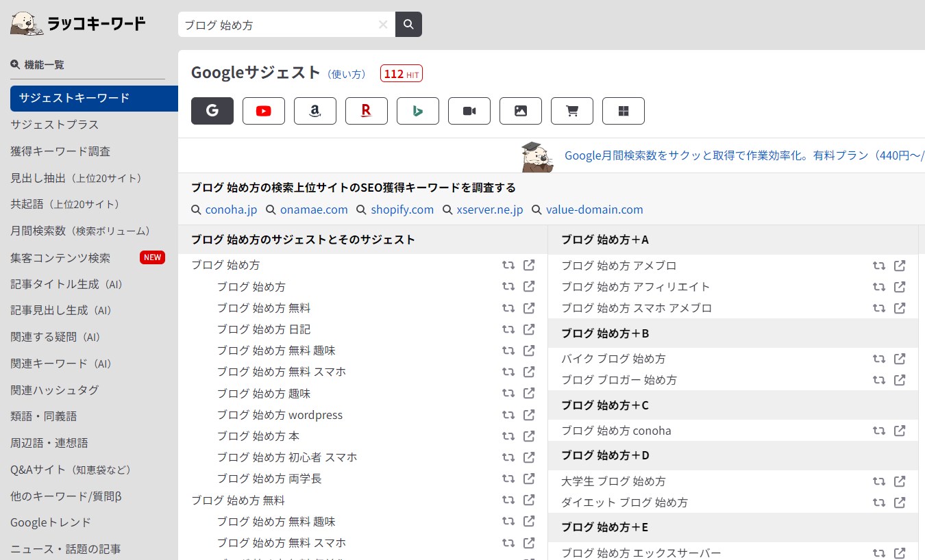This screenshot has height=560, width=925.
Task: Open onamae.com SEO keyword link
Action: click(314, 209)
